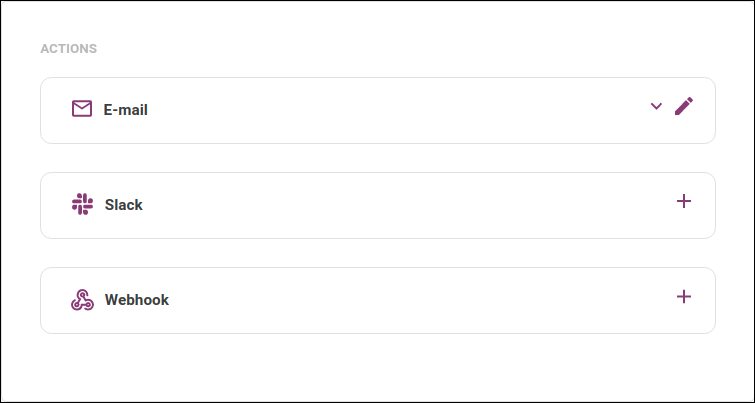Add a Slack action with plus icon
755x403 pixels.
pyautogui.click(x=684, y=201)
